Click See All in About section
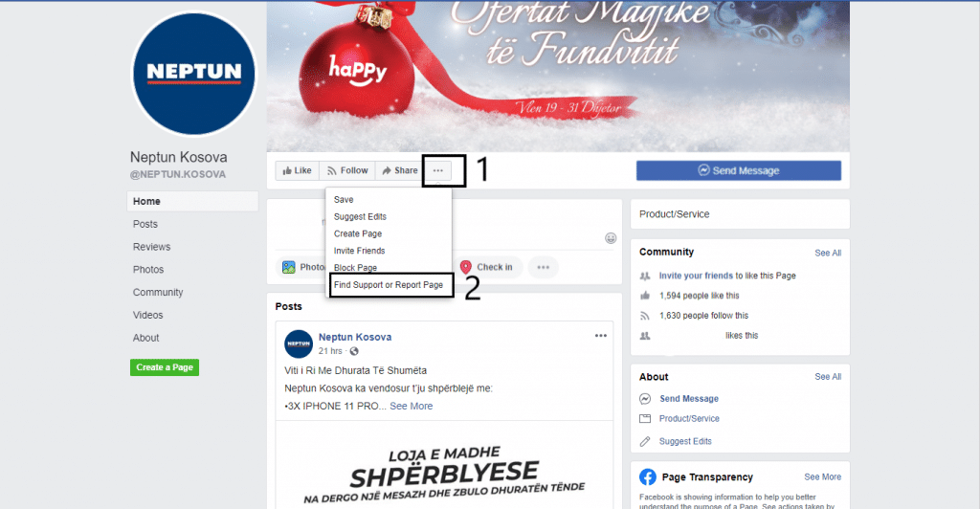 click(x=828, y=377)
